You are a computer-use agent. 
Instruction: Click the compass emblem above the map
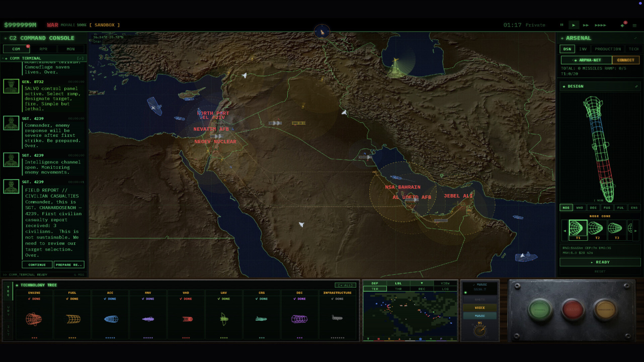click(322, 32)
